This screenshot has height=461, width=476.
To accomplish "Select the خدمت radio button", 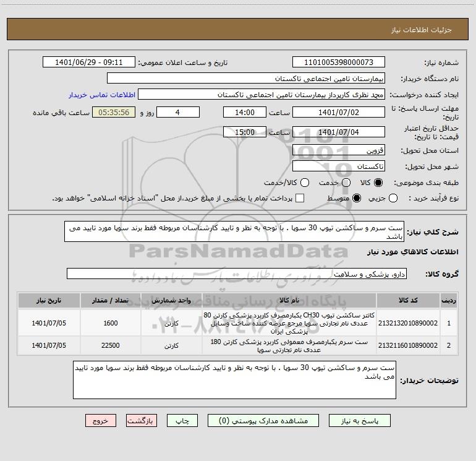I will coord(346,183).
